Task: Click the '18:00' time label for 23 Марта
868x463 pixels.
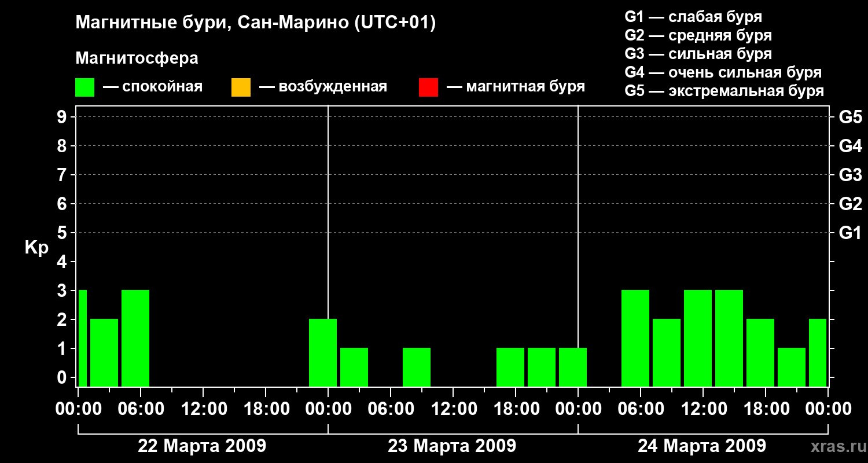Action: tap(516, 409)
